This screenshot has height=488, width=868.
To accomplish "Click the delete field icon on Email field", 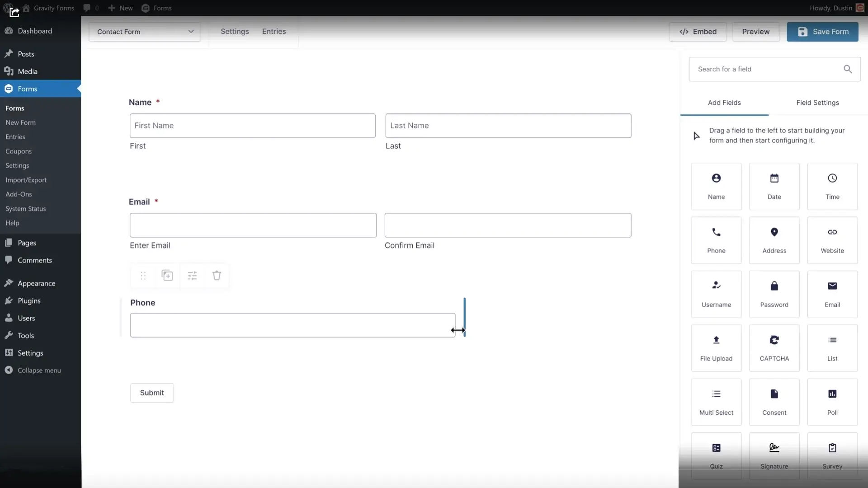I will coord(217,275).
